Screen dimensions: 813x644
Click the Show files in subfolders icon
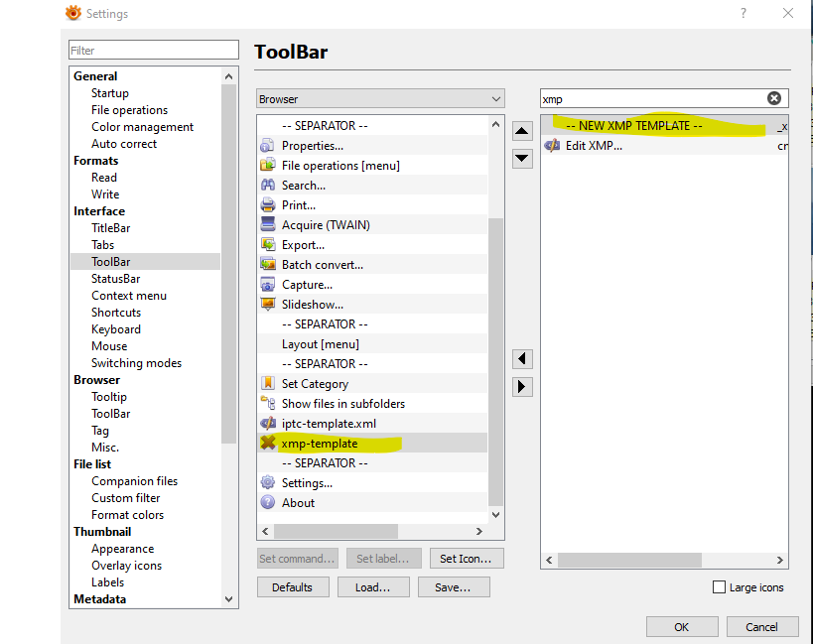tap(268, 403)
